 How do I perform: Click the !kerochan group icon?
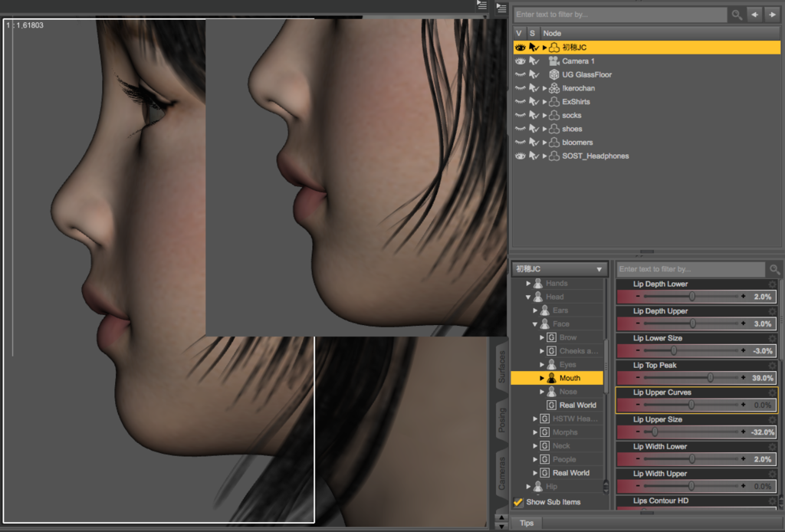553,88
